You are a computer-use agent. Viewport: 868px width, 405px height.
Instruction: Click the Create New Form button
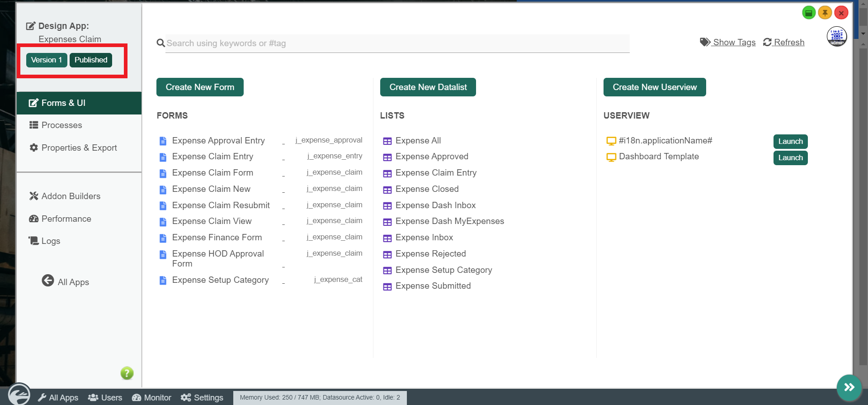200,87
